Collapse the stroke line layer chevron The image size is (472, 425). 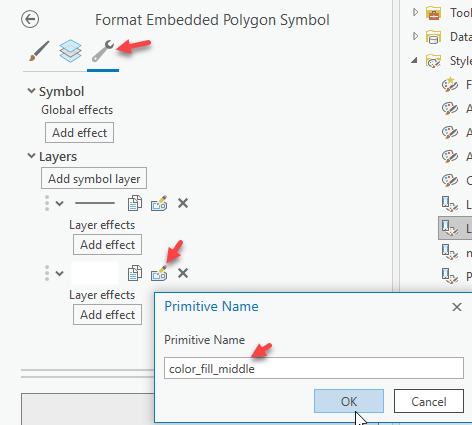coord(59,203)
